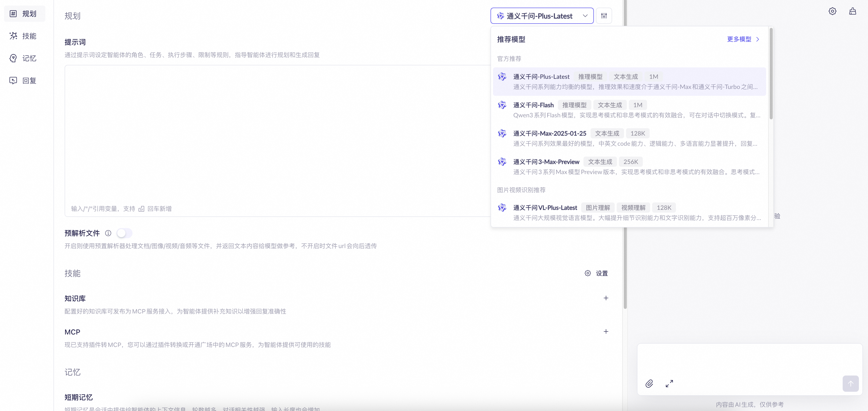The height and width of the screenshot is (411, 868).
Task: Go to the 技能 sidebar tab
Action: click(24, 36)
